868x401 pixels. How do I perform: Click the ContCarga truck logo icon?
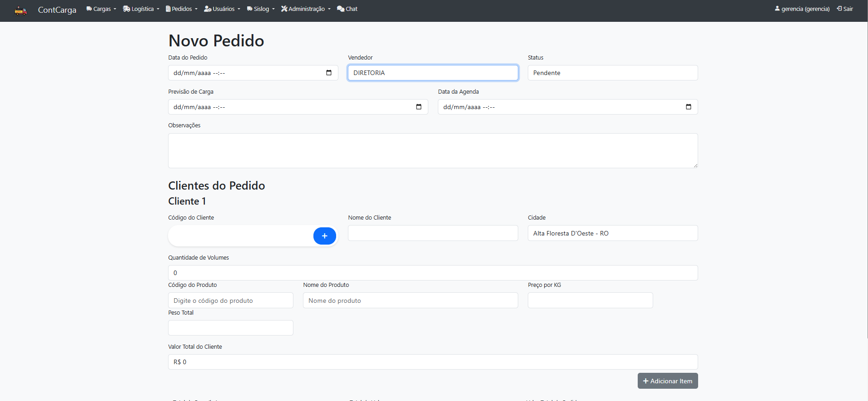pyautogui.click(x=21, y=10)
